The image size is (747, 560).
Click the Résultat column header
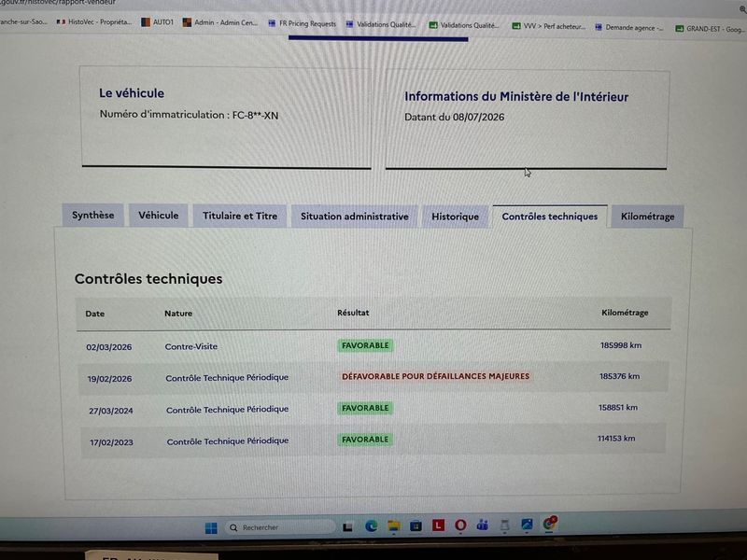pyautogui.click(x=353, y=313)
